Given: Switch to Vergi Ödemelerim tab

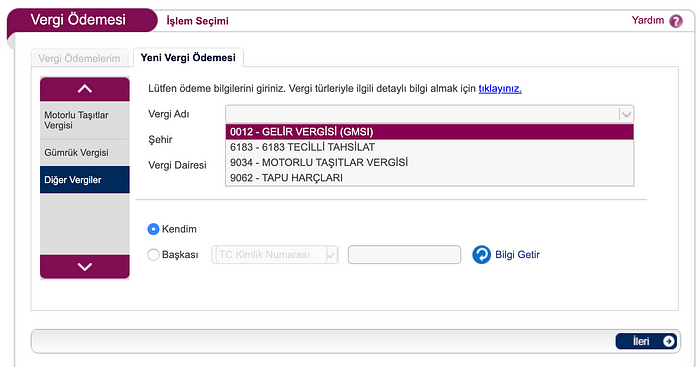Looking at the screenshot, I should point(79,58).
